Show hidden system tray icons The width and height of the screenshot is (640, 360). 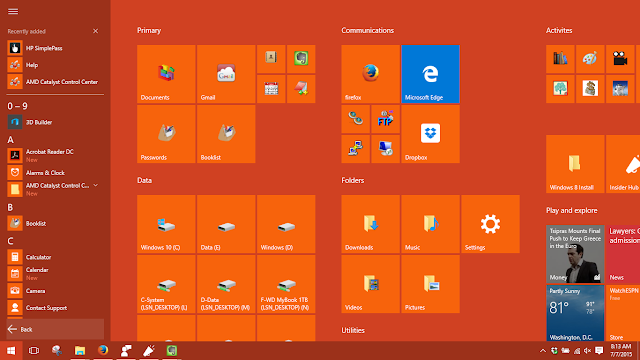[x=542, y=351]
